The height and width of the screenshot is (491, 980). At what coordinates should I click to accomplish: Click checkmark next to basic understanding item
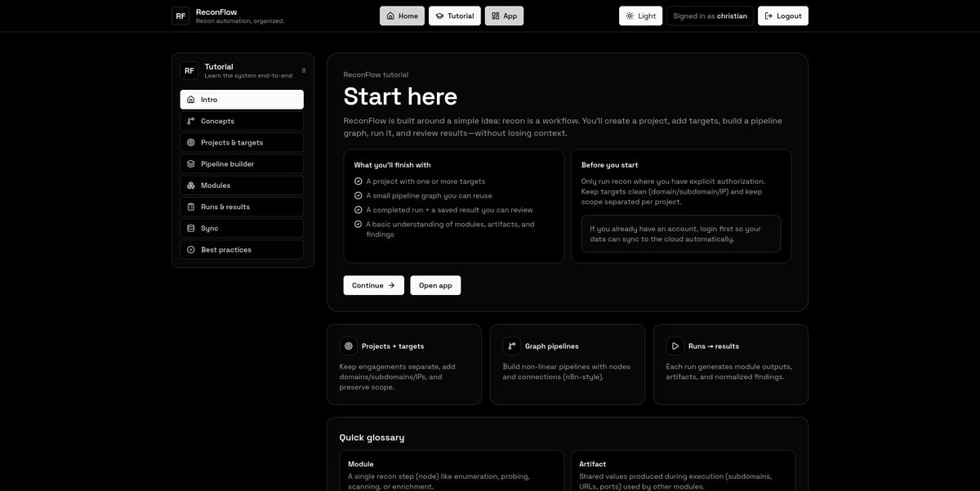point(358,224)
